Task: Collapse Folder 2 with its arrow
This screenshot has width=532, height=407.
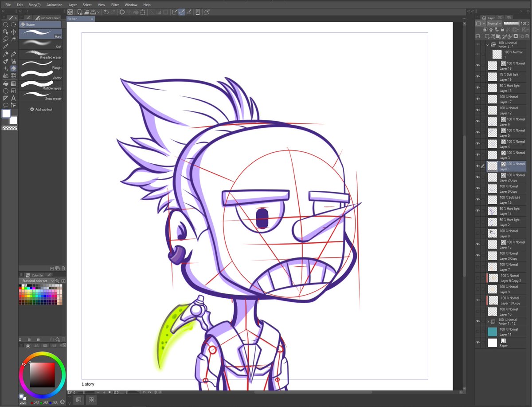Action: (488, 45)
